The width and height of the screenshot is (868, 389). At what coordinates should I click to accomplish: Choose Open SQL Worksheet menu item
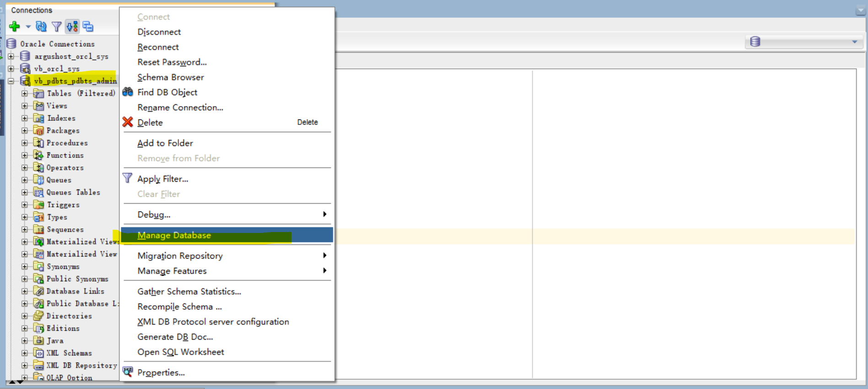[226, 351]
